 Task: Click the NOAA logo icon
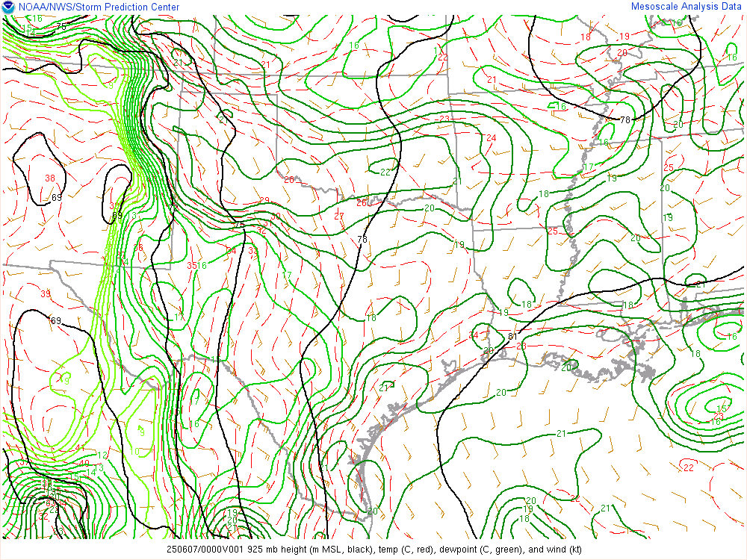click(8, 7)
